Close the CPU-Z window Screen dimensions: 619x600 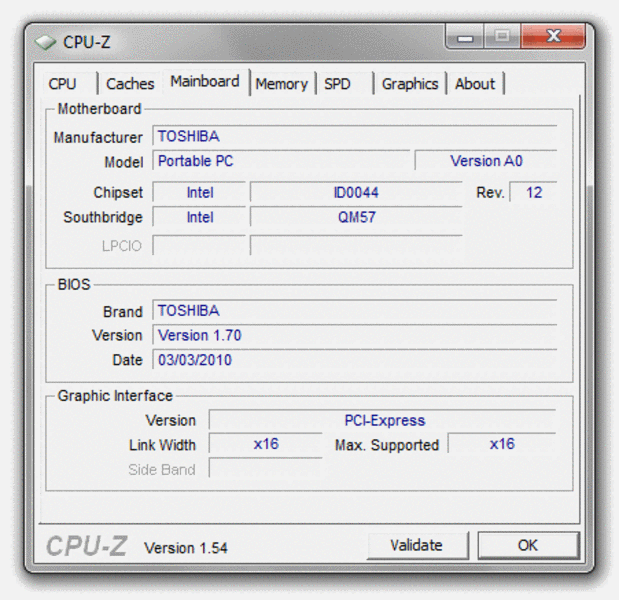tap(553, 36)
